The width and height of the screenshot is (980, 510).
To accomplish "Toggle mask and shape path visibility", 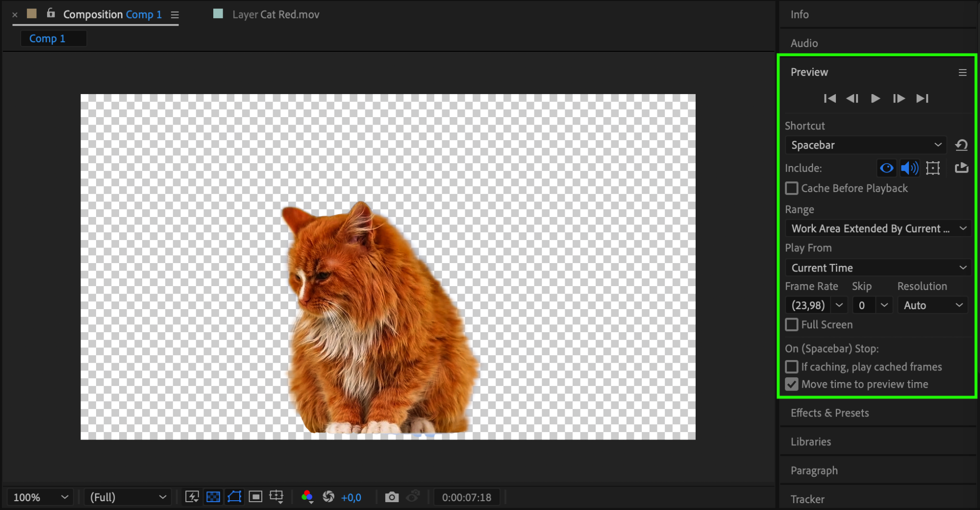I will coord(234,497).
